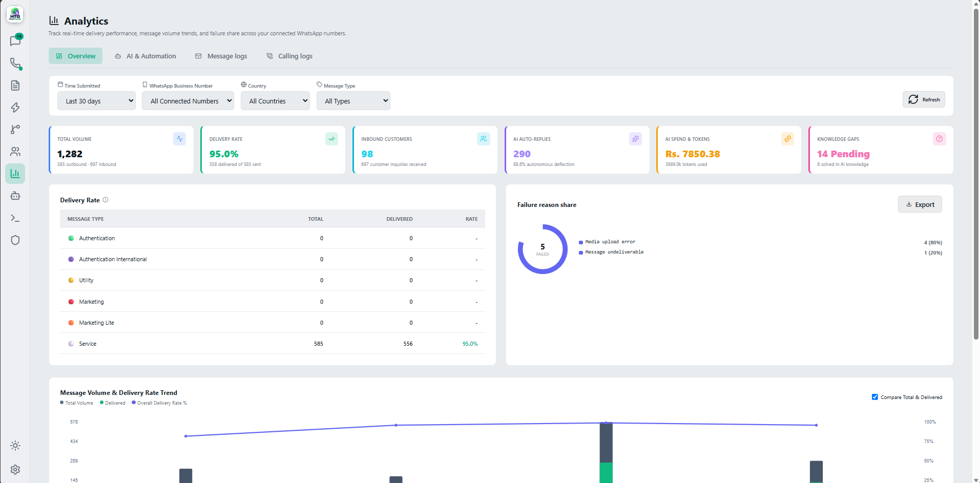Select the Analytics bar chart sidebar icon
The width and height of the screenshot is (980, 483).
[x=15, y=174]
